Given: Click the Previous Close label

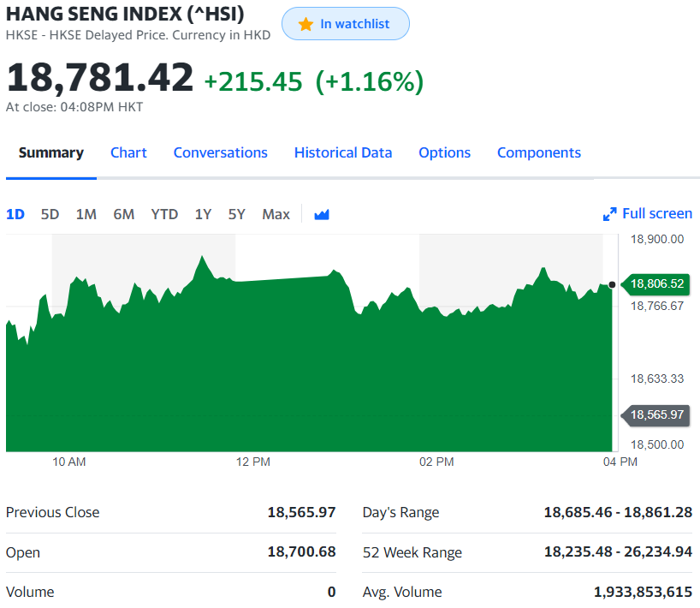Looking at the screenshot, I should [53, 512].
